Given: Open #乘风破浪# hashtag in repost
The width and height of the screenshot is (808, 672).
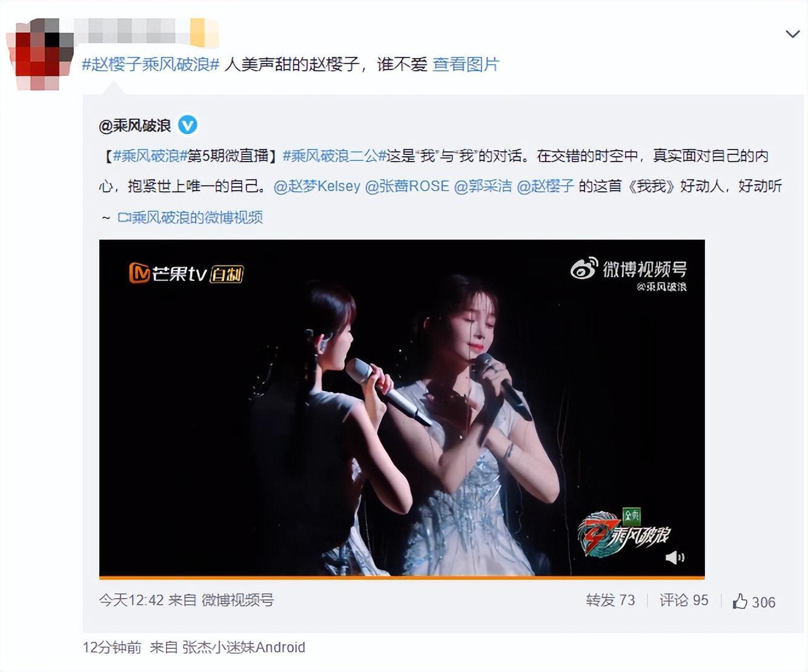Looking at the screenshot, I should click(150, 156).
